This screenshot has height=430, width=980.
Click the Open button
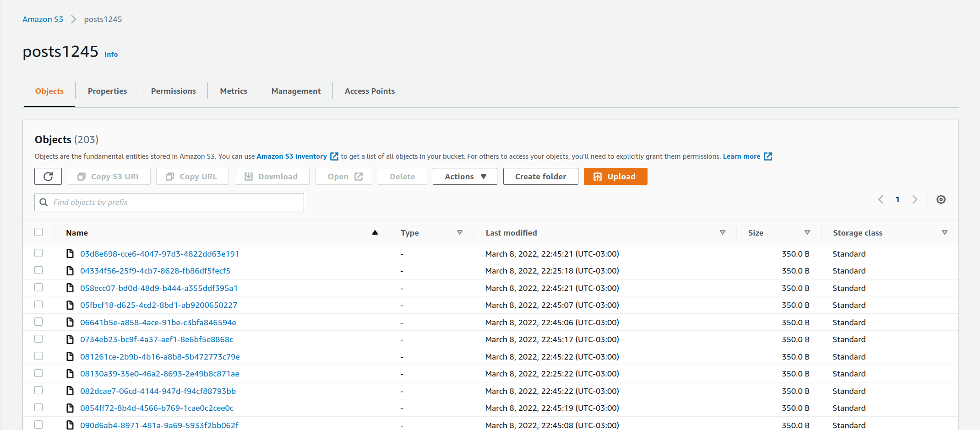point(343,177)
